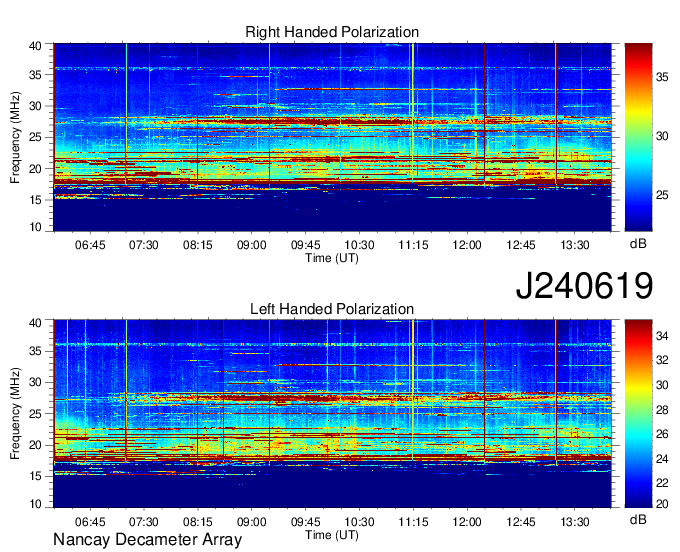Image resolution: width=680 pixels, height=552 pixels.
Task: Click the 'Frequency (MHz)' label of top plot
Action: pyautogui.click(x=15, y=137)
